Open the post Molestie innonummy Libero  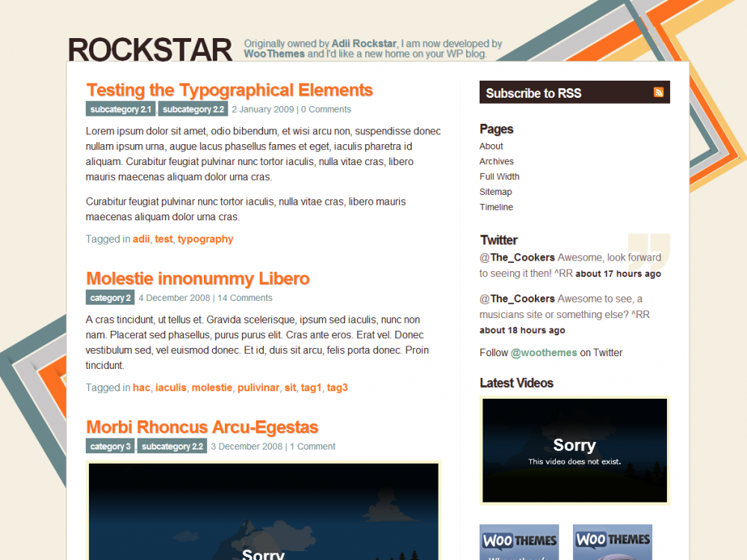click(198, 279)
